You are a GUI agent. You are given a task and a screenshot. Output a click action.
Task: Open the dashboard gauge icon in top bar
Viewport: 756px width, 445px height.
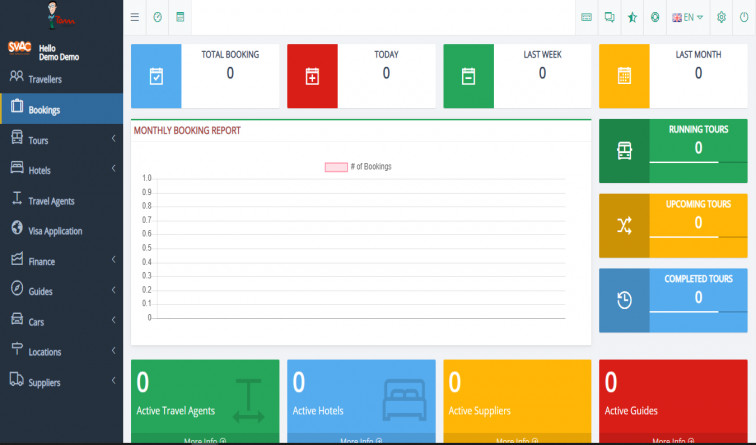pos(157,17)
